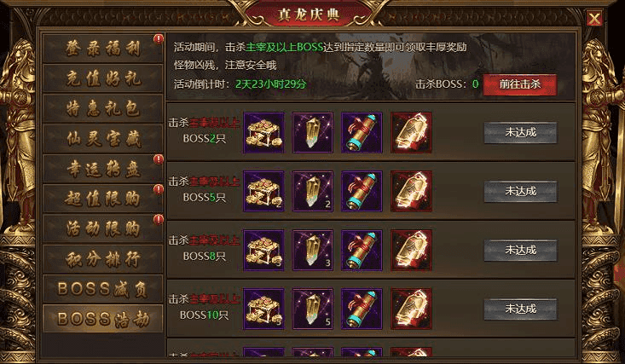Click 未达成 button for BOSS8 reward
This screenshot has height=364, width=625.
coord(520,250)
